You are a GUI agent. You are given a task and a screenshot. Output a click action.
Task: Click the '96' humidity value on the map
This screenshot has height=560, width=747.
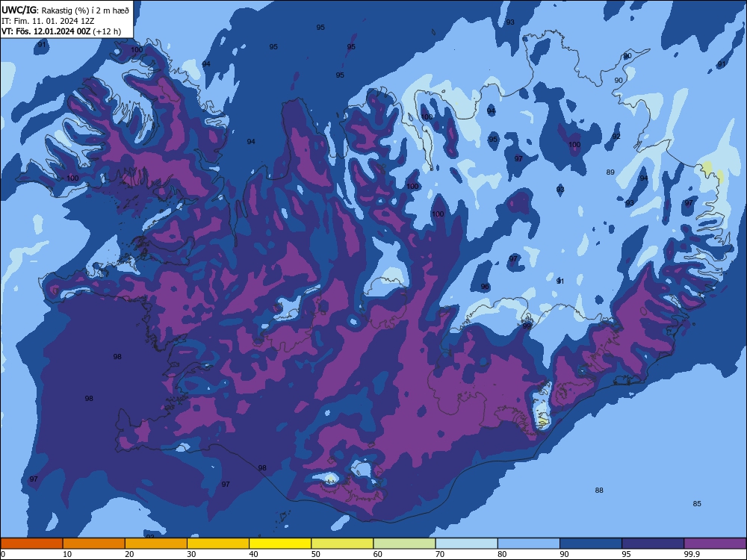[x=485, y=286]
